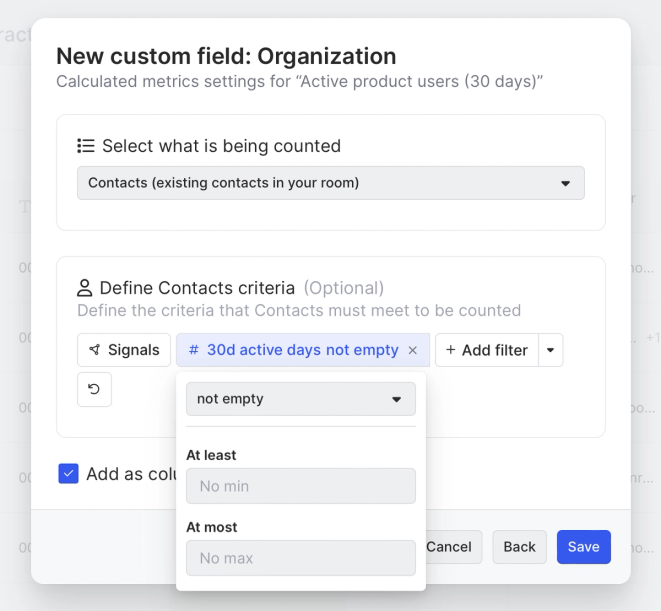
Task: Click the reset filters undo icon
Action: click(94, 389)
